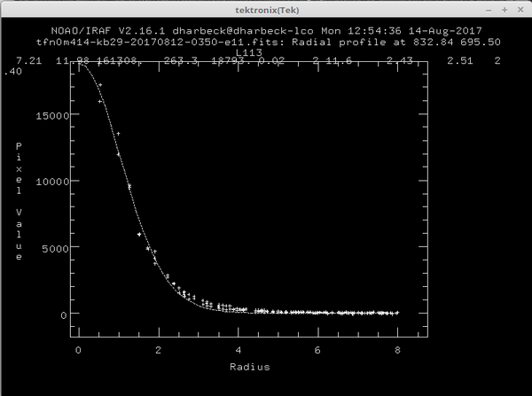The height and width of the screenshot is (396, 532).
Task: Click the 4 tick label on the x-axis
Action: click(238, 351)
